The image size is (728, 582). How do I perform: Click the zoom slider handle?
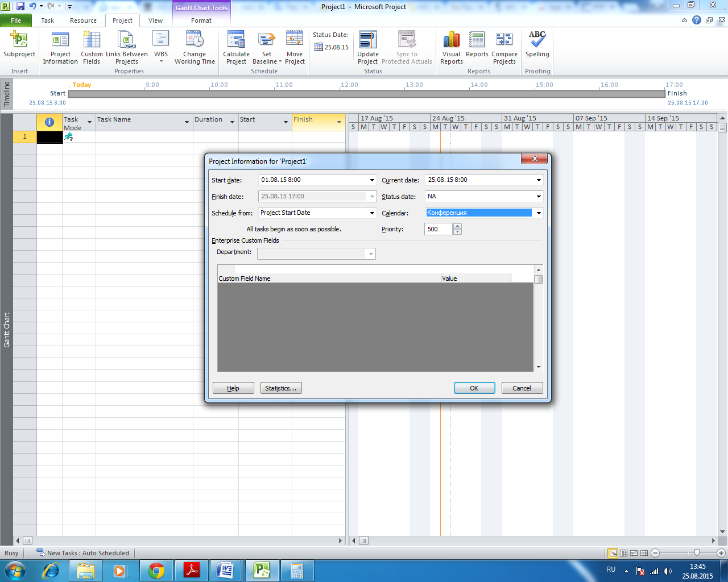coord(697,553)
